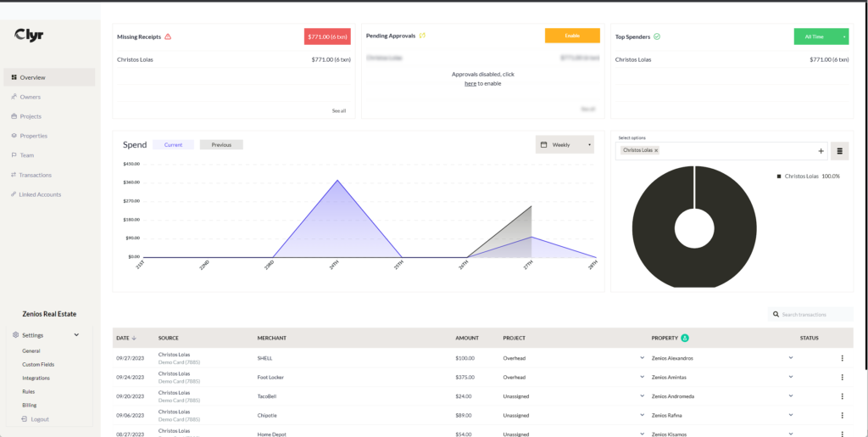The height and width of the screenshot is (437, 868).
Task: Collapse the Settings chevron in sidebar
Action: pyautogui.click(x=76, y=334)
